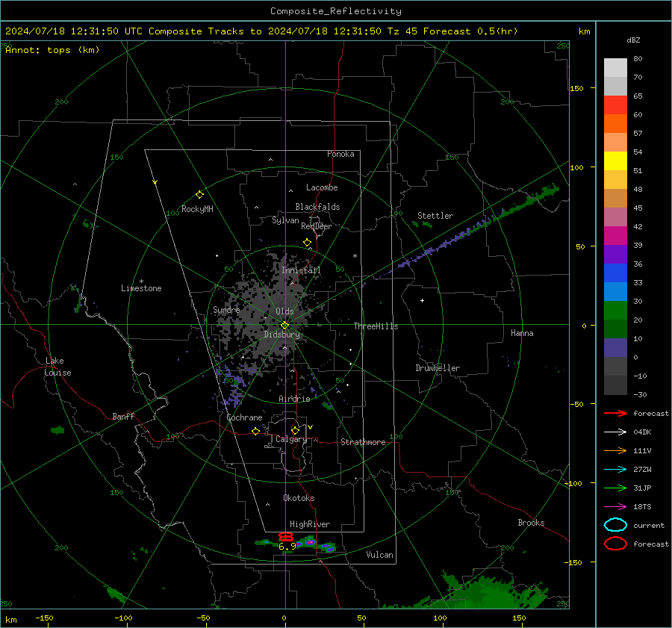Click the Stettler town label
This screenshot has width=672, height=628.
[x=435, y=216]
